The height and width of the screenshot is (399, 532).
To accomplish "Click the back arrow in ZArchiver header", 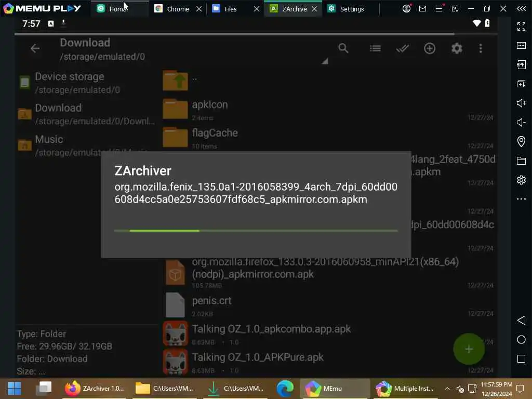I will coord(35,48).
